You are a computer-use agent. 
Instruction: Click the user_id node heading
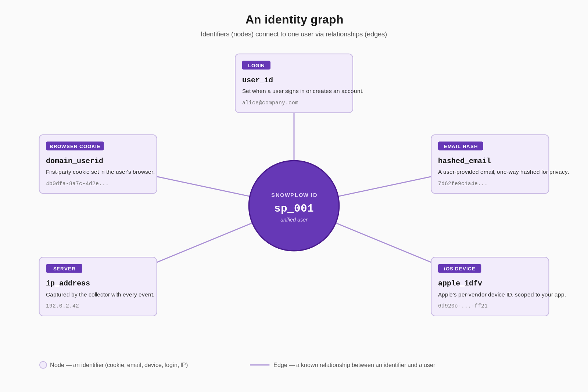click(x=258, y=80)
